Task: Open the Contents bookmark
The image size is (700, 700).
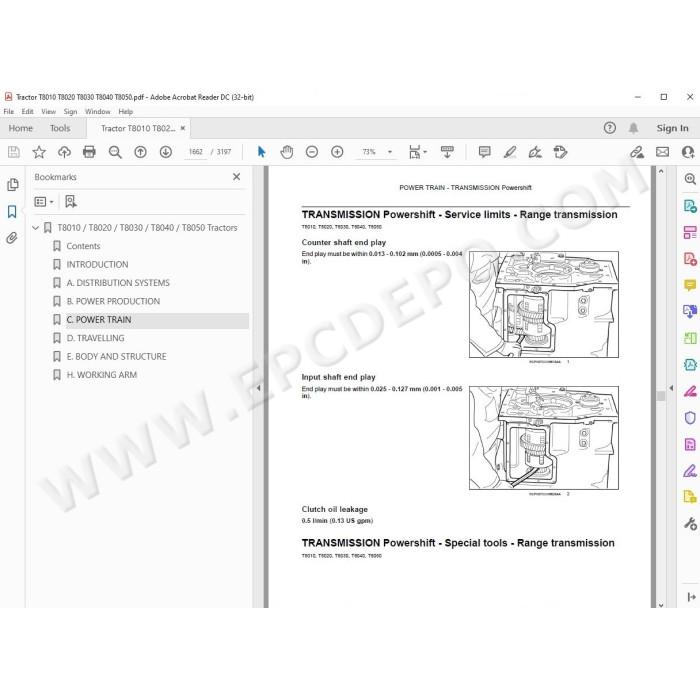Action: click(x=83, y=246)
